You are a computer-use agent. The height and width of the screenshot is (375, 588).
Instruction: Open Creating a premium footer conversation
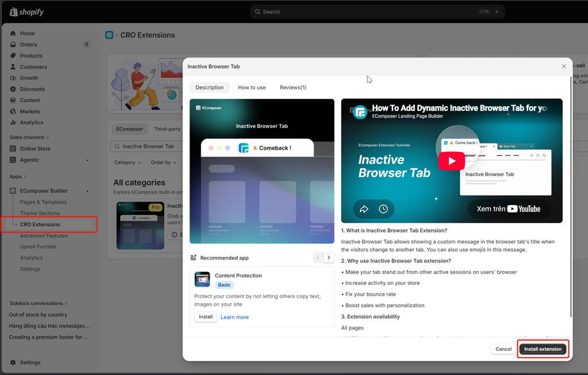point(48,337)
